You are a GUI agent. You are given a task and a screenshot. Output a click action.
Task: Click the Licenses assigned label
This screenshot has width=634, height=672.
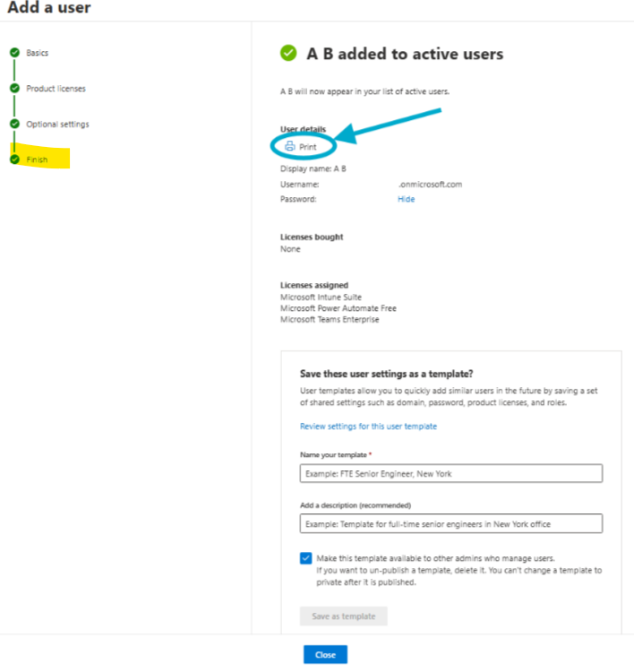[x=314, y=285]
